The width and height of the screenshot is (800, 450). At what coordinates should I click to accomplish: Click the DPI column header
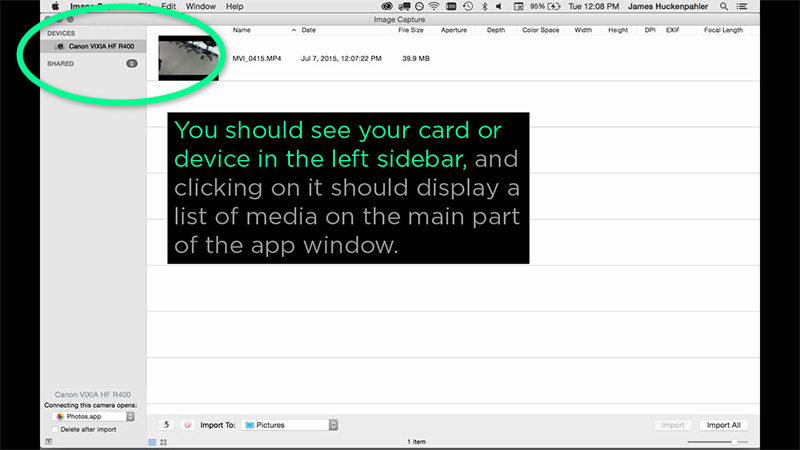[x=649, y=30]
